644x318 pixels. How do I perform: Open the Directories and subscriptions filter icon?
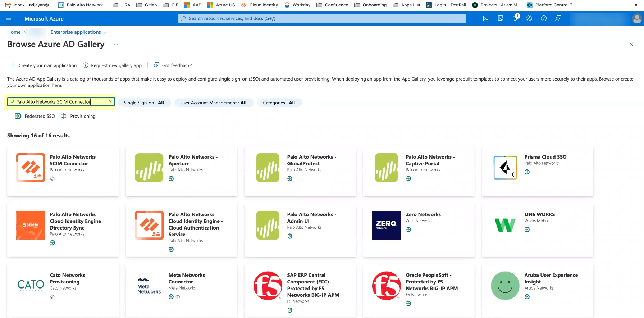coord(500,18)
